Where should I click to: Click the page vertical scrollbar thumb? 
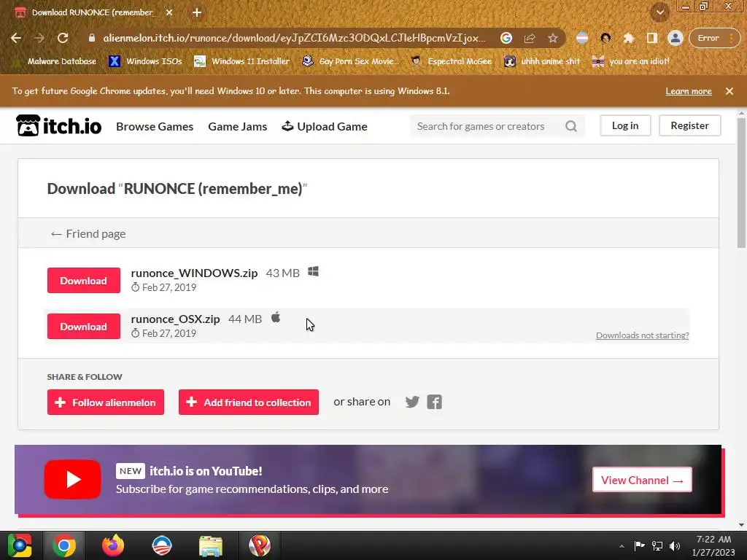click(x=741, y=182)
